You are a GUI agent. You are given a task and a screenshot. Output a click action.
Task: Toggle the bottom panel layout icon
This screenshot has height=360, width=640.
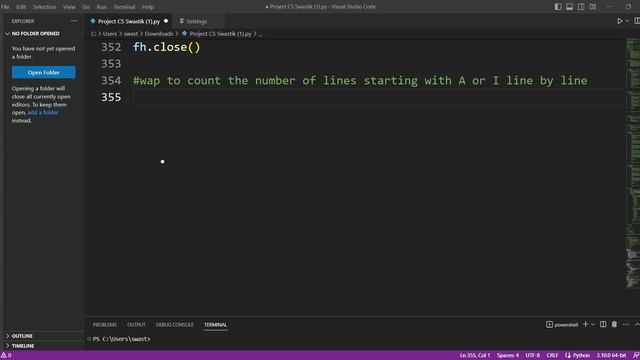click(x=569, y=7)
